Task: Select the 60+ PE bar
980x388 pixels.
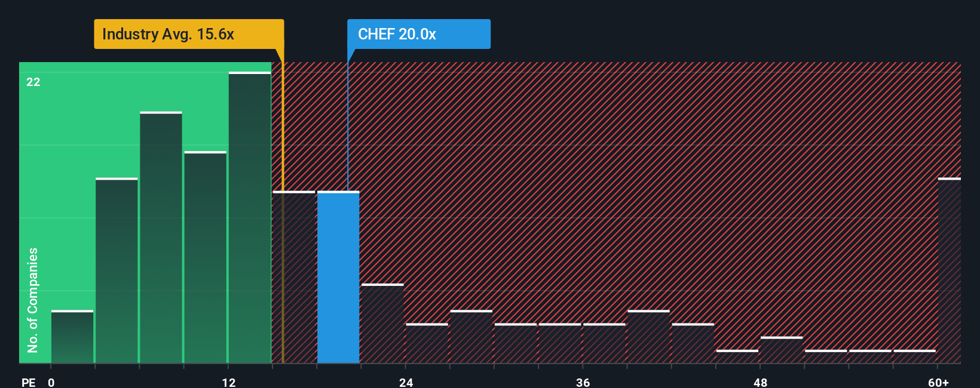Action: pyautogui.click(x=950, y=270)
